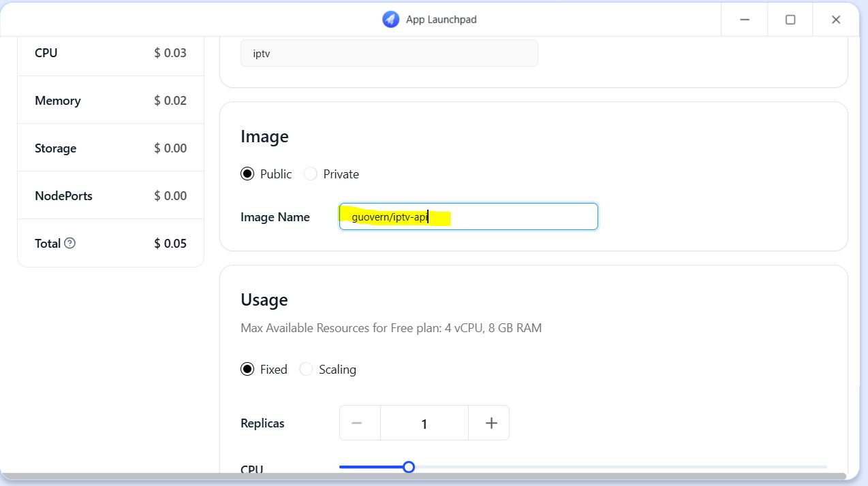Click the NodePorts cost row
The height and width of the screenshot is (486, 868).
(x=110, y=196)
